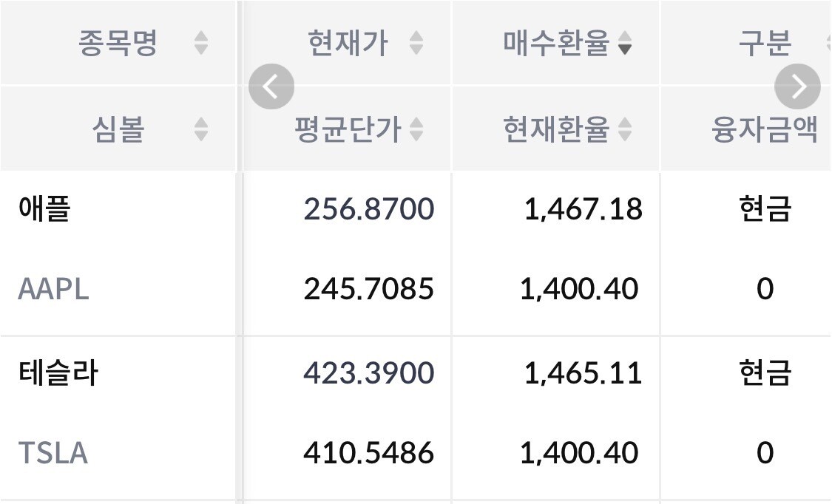Sort by 심볼 column sort icon
Image resolution: width=832 pixels, height=504 pixels.
click(201, 130)
